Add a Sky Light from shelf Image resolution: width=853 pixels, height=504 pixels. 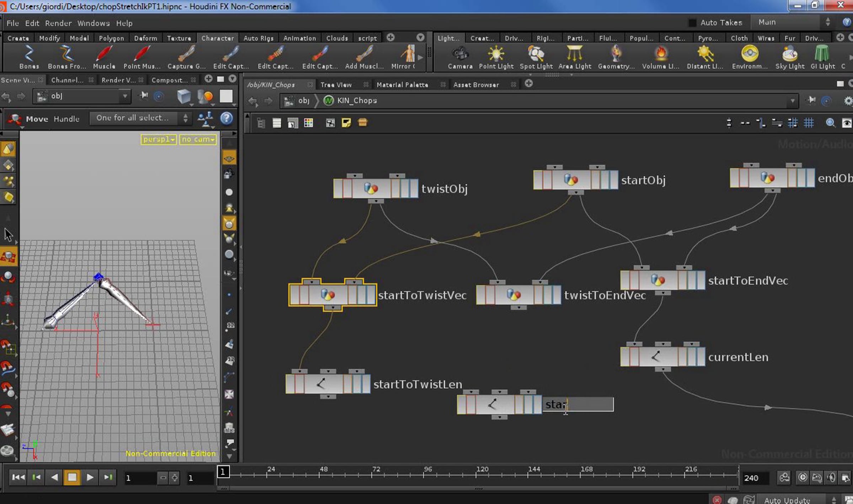790,58
